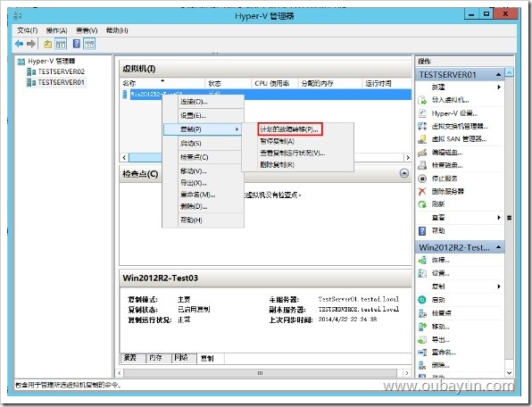532x407 pixels.
Task: Select TESTSERVER01 in the tree
Action: [x=61, y=82]
